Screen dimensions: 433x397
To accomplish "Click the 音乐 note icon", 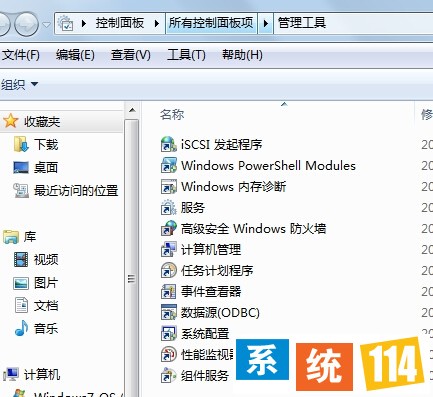I will pyautogui.click(x=21, y=328).
